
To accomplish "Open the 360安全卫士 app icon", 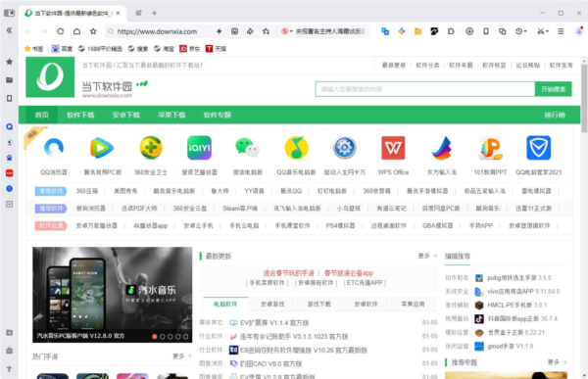I will pyautogui.click(x=151, y=148).
